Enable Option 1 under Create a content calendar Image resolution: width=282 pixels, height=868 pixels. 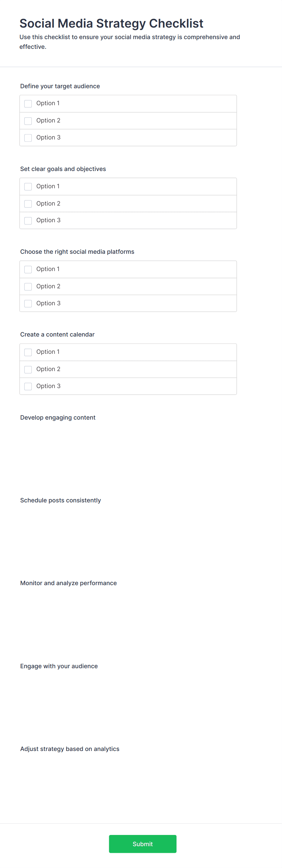point(28,352)
